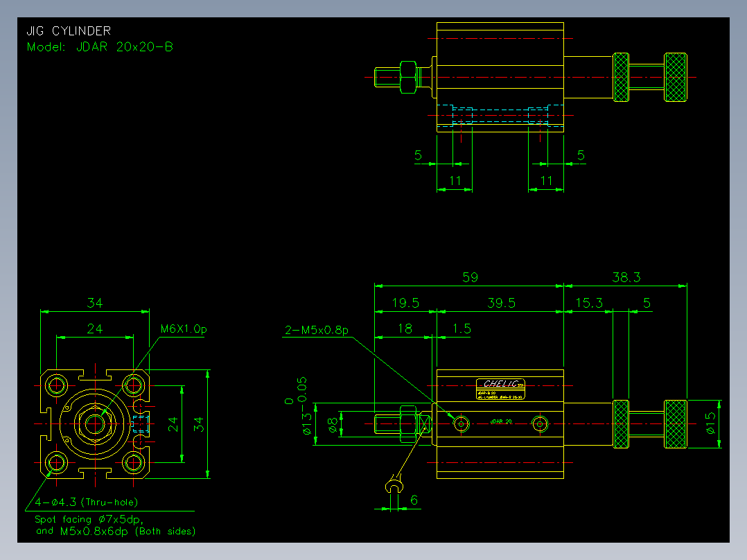Screen dimensions: 747x560
Task: Click the 4-ø4.3 (Thru-hole) note
Action: [86, 502]
